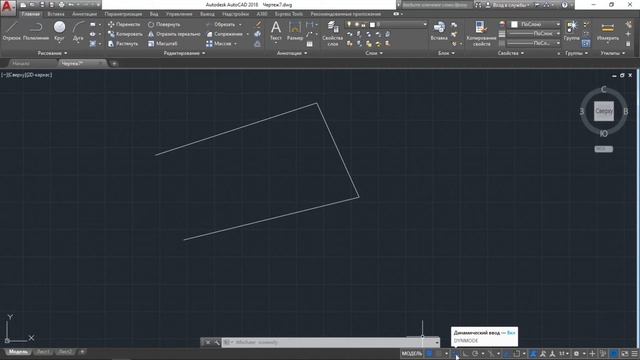Expand the Блок panel
This screenshot has width=640, height=360.
tap(446, 53)
